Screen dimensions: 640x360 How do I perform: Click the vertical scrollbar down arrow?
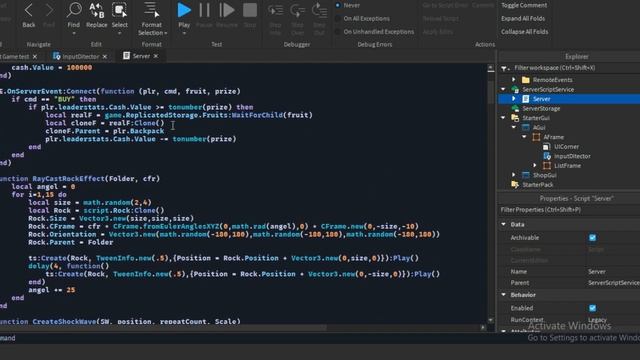[491, 320]
